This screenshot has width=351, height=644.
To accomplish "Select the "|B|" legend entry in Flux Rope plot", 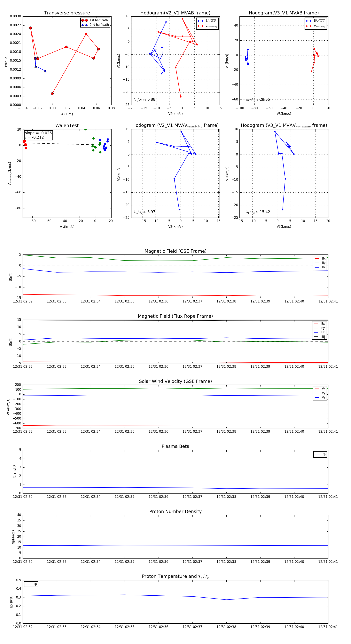I will click(x=320, y=337).
